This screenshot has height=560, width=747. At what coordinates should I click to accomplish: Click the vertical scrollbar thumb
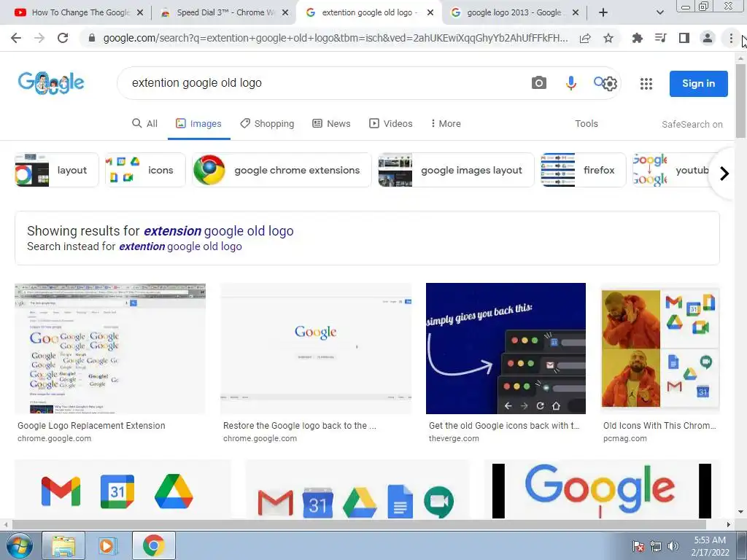coord(740,100)
